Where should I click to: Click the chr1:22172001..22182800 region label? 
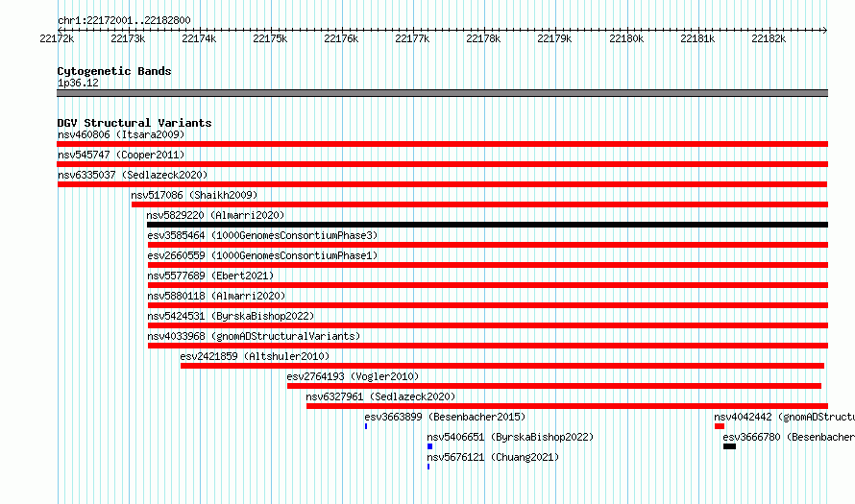(x=124, y=21)
